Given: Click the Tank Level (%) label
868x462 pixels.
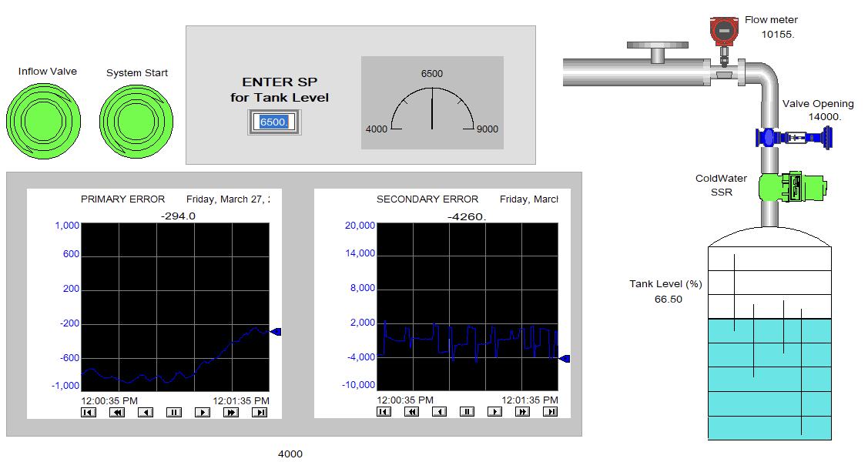Looking at the screenshot, I should click(x=665, y=284).
